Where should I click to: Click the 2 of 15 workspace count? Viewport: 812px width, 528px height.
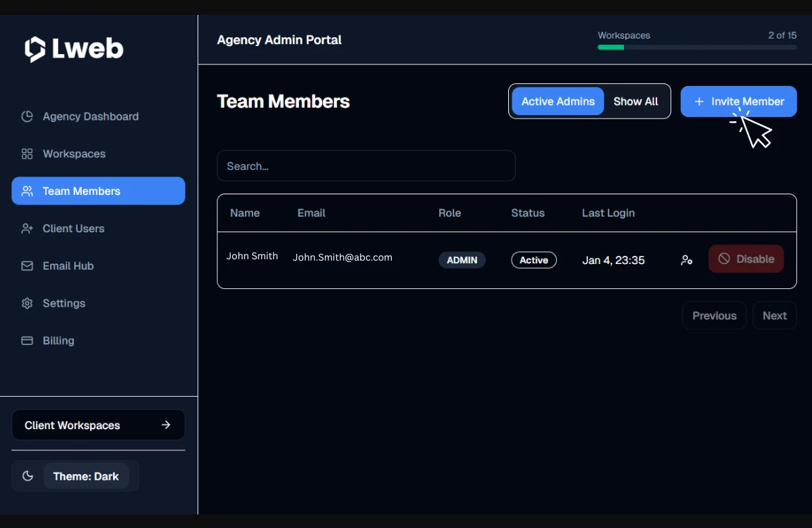coord(782,35)
